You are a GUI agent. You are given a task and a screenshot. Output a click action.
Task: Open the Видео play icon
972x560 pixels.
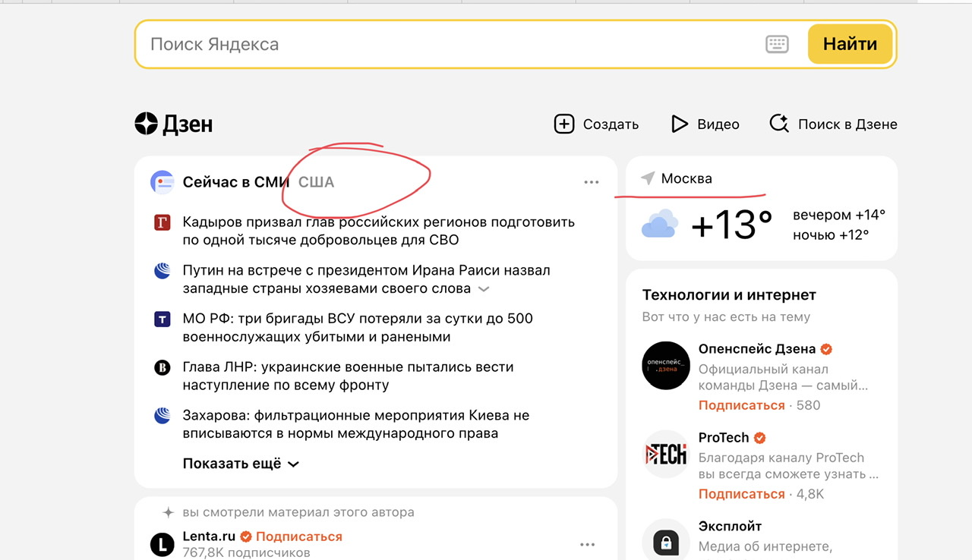click(x=679, y=124)
